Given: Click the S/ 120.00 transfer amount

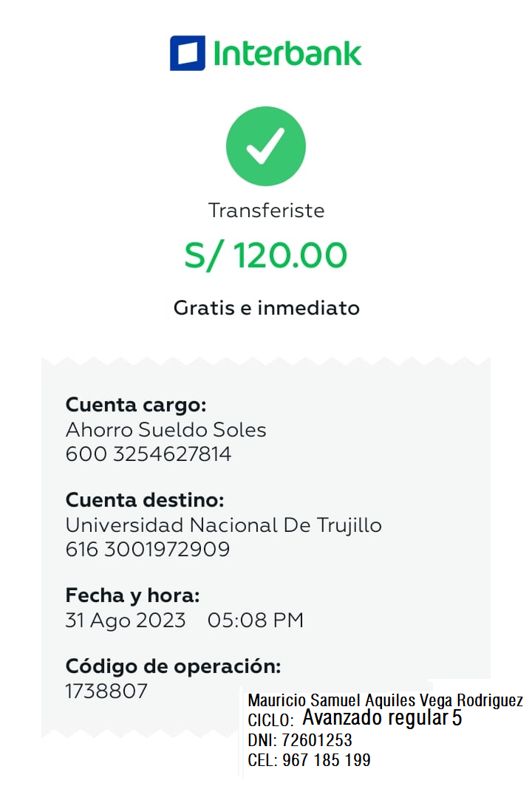Looking at the screenshot, I should click(265, 256).
